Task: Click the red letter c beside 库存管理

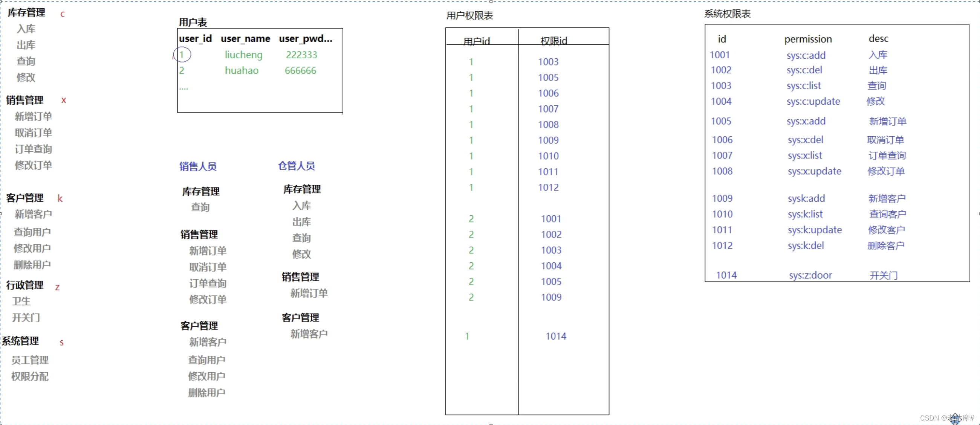Action: [x=63, y=14]
